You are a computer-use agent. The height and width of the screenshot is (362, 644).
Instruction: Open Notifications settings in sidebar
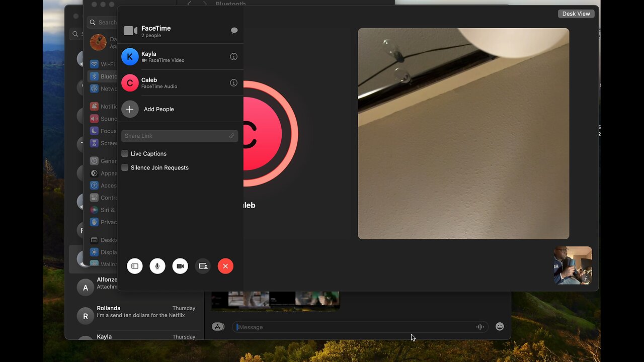[103, 106]
